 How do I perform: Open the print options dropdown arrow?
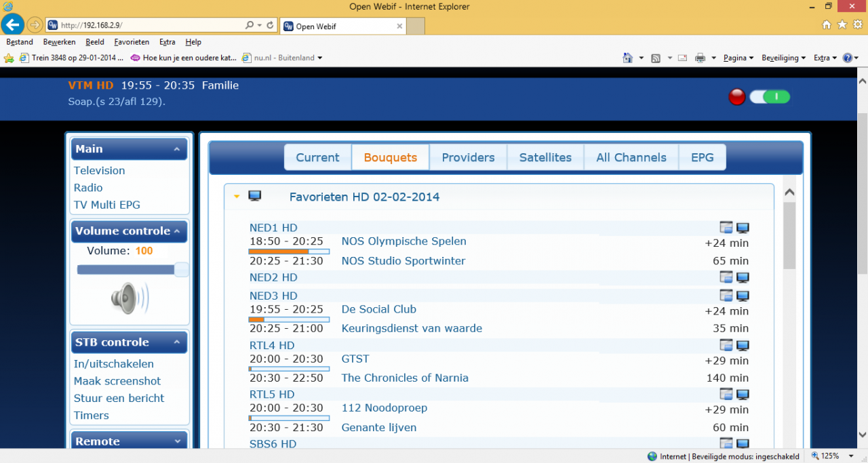(713, 58)
